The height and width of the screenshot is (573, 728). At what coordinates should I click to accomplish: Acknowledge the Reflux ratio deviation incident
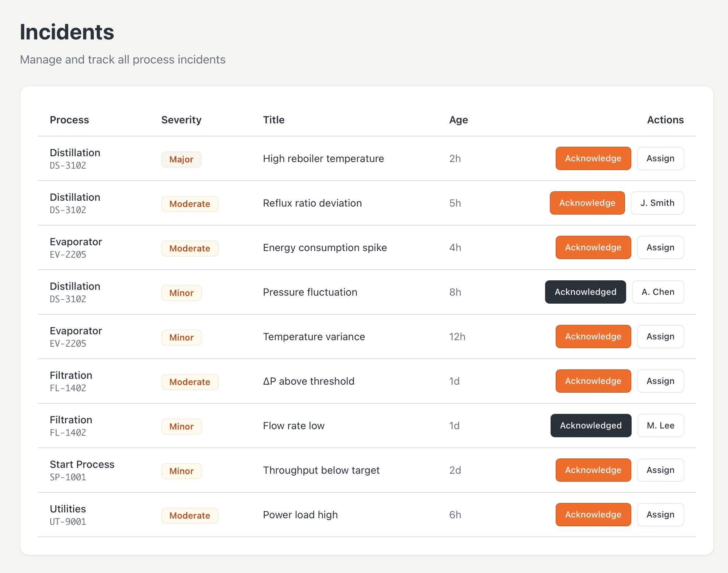pos(587,203)
